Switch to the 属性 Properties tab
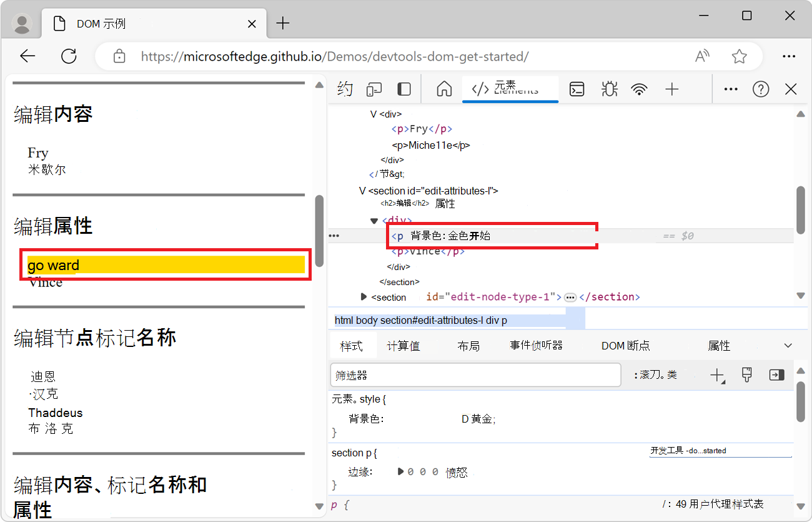This screenshot has width=812, height=522. point(719,346)
